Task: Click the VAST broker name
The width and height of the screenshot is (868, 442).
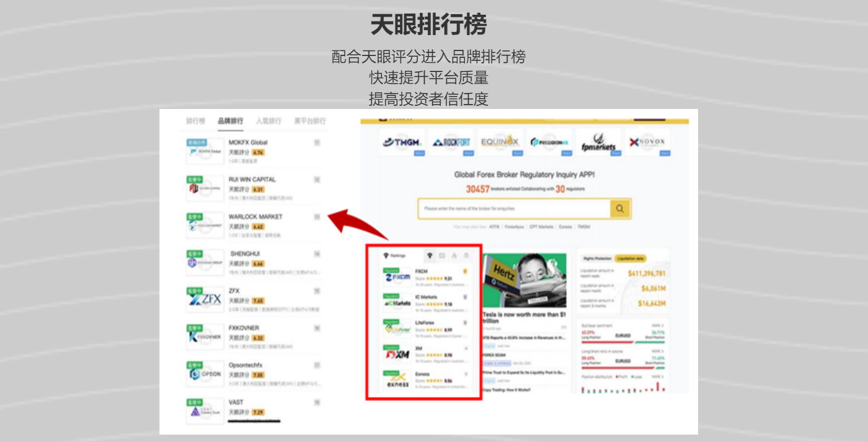Action: click(x=236, y=402)
